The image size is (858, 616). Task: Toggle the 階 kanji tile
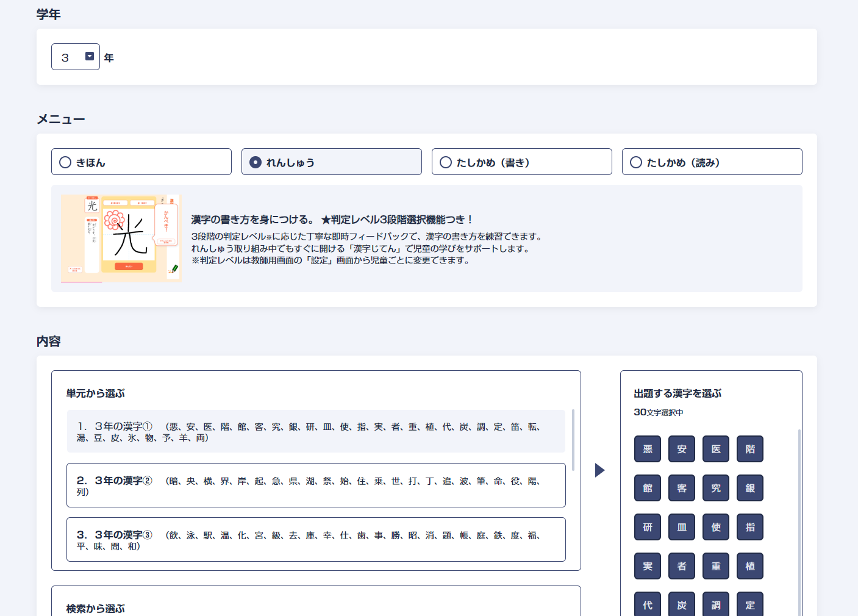point(750,449)
